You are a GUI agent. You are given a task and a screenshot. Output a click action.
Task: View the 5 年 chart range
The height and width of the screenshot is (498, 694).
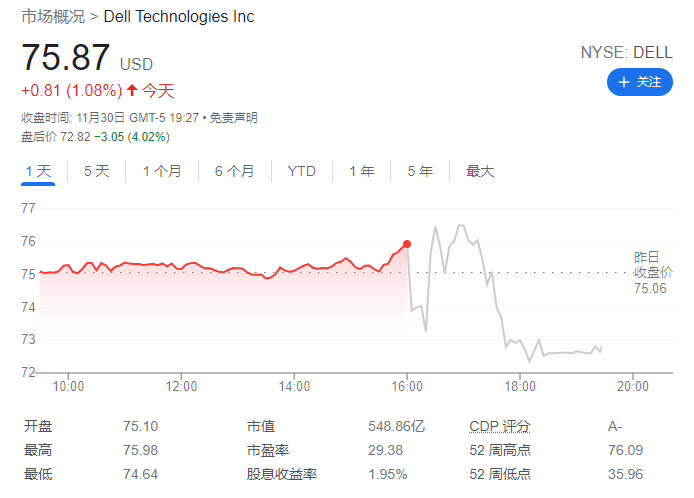(x=420, y=171)
